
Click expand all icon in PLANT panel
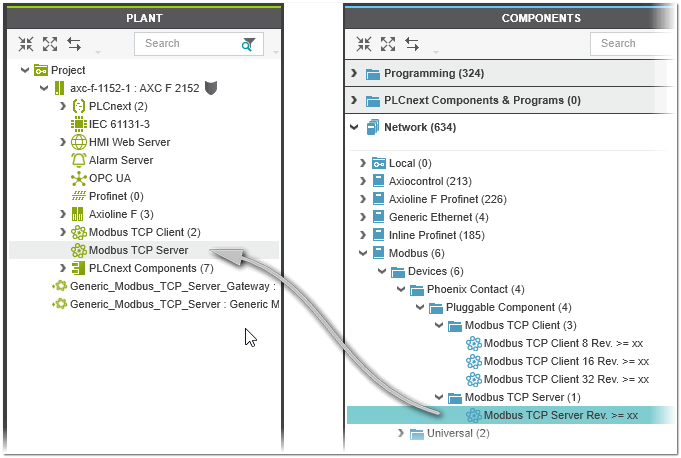(x=50, y=44)
